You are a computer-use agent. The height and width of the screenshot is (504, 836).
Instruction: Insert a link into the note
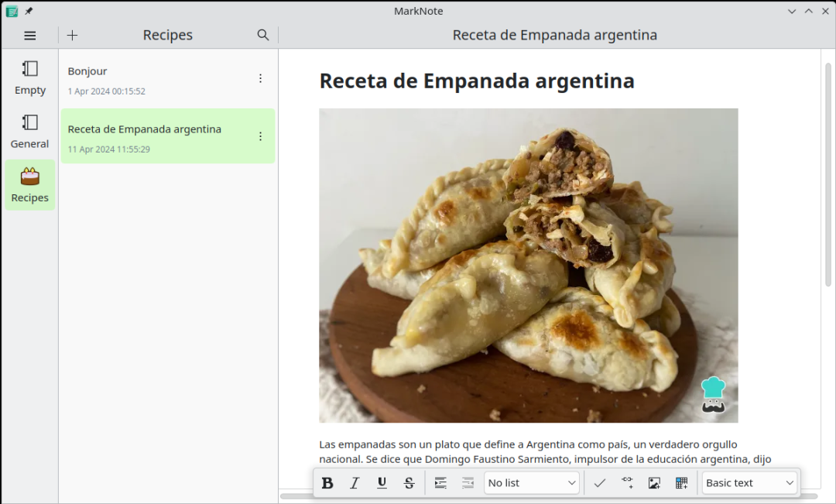627,483
